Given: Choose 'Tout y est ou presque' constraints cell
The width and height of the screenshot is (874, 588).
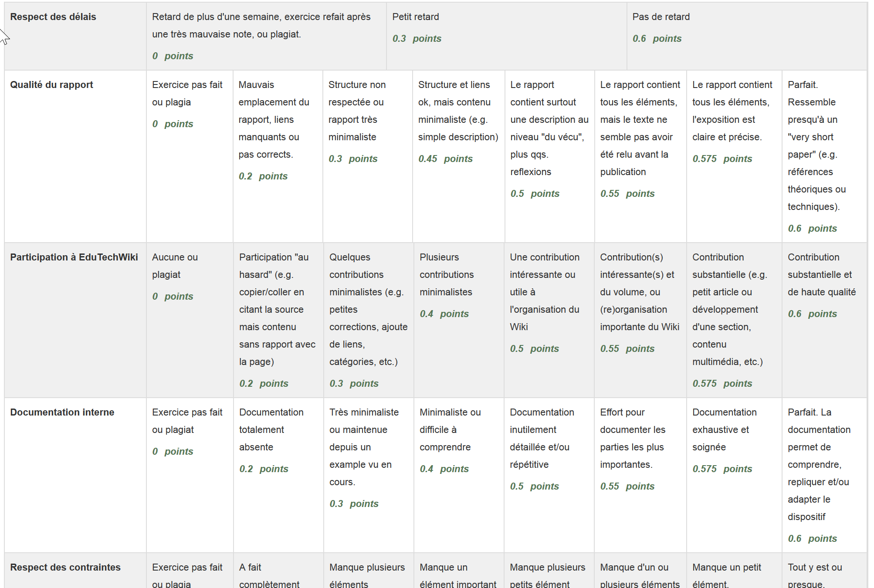Looking at the screenshot, I should click(824, 571).
